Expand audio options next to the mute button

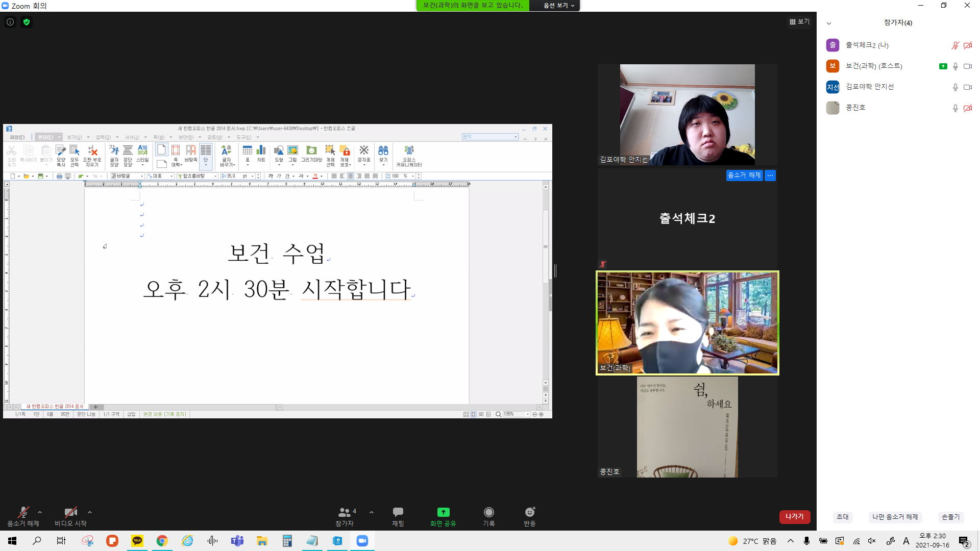click(40, 512)
